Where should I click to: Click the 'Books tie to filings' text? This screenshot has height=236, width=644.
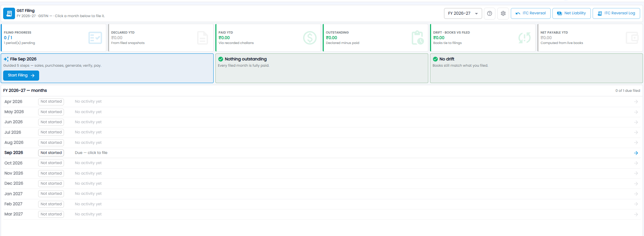point(447,43)
